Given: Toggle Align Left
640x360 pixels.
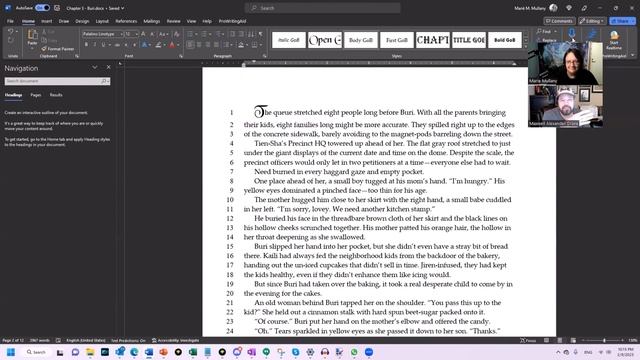Looking at the screenshot, I should point(191,45).
